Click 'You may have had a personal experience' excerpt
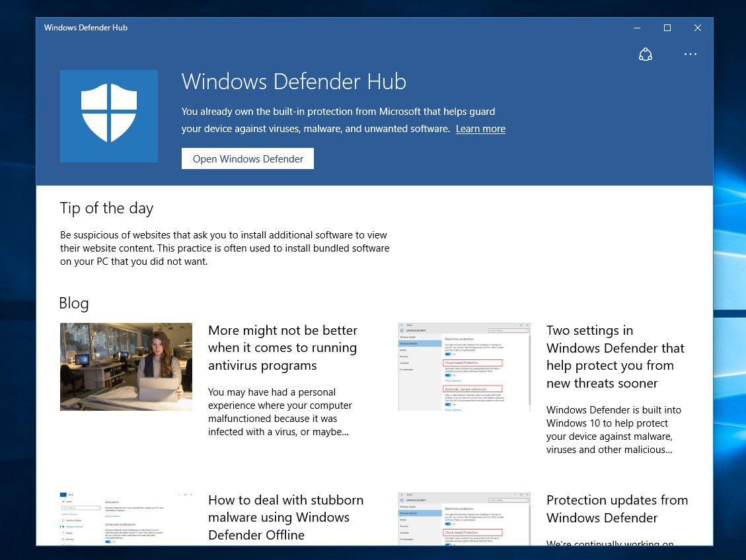Image resolution: width=746 pixels, height=560 pixels. (x=280, y=411)
